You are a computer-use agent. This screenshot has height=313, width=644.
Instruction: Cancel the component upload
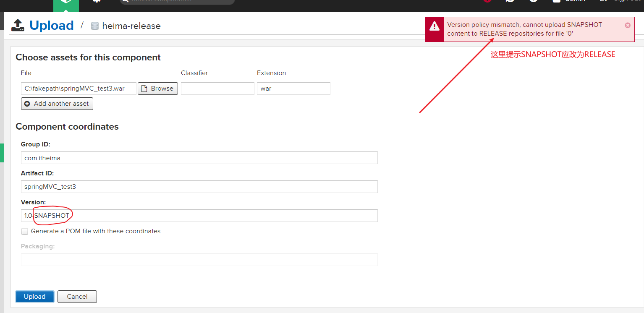coord(77,296)
